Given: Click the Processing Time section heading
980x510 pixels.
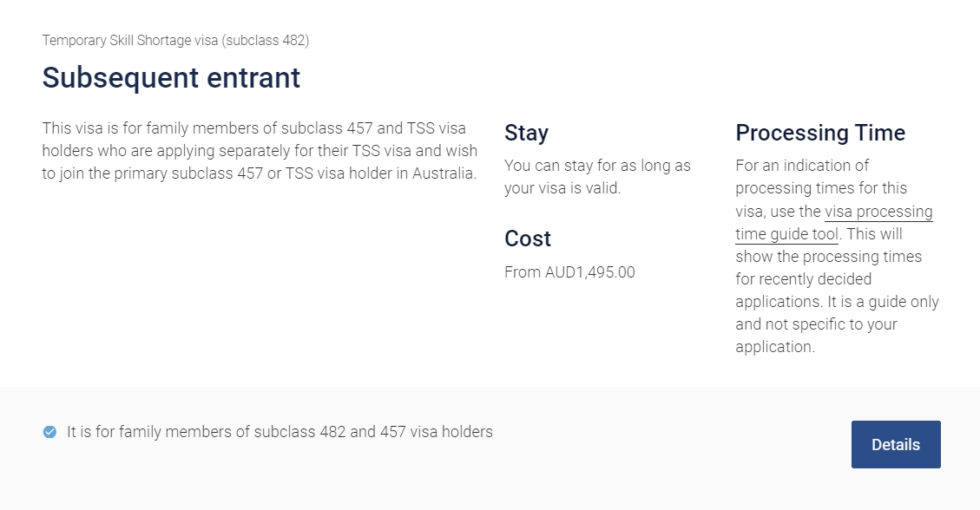Looking at the screenshot, I should [x=819, y=133].
